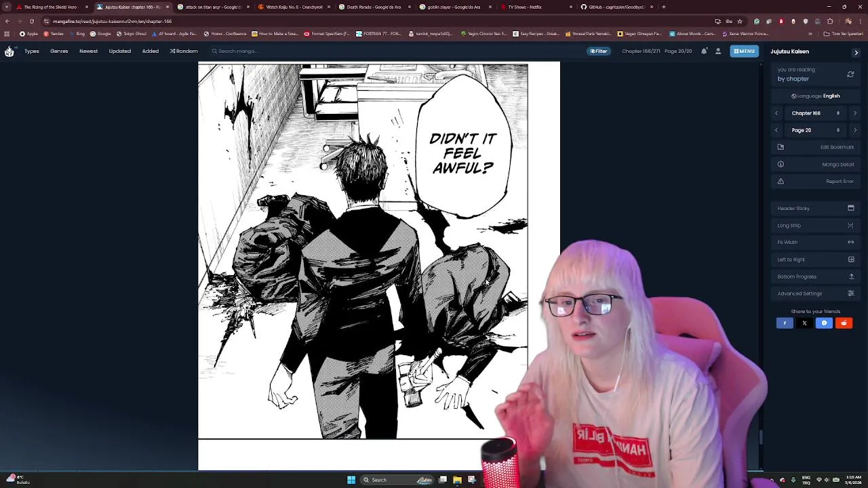Open the Page 20 dropdown

click(x=816, y=130)
